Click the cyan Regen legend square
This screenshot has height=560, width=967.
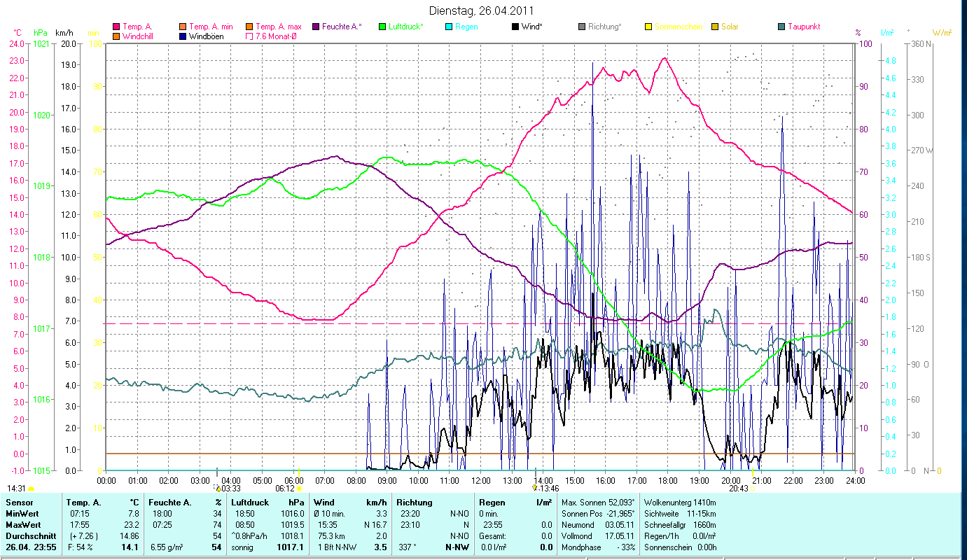(x=449, y=27)
